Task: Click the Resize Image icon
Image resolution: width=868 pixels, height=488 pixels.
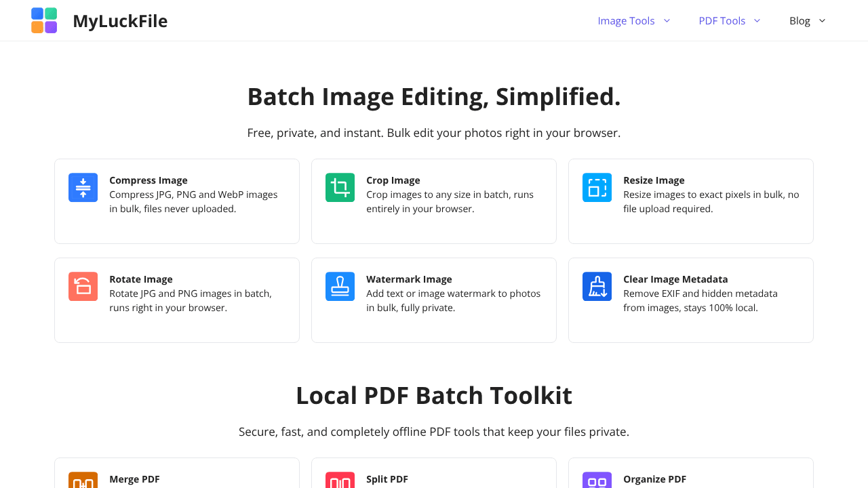Action: pos(597,188)
